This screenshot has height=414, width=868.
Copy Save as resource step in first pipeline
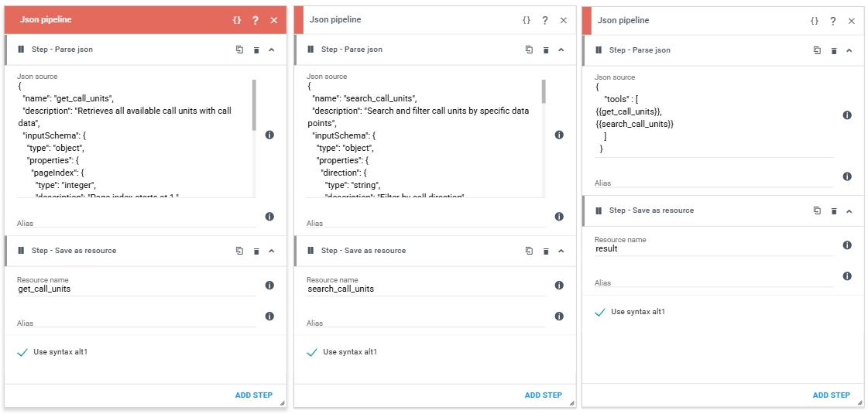(x=240, y=251)
